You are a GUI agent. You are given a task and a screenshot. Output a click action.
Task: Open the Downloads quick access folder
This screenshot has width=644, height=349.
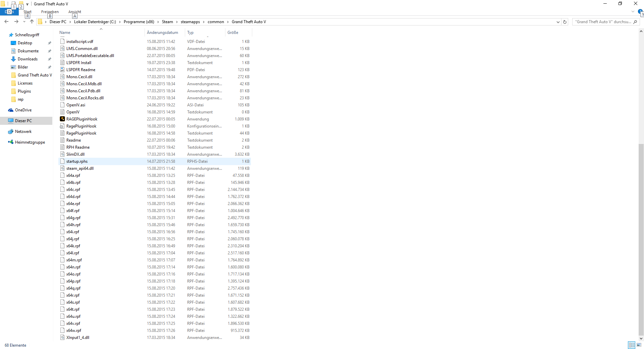pos(28,59)
